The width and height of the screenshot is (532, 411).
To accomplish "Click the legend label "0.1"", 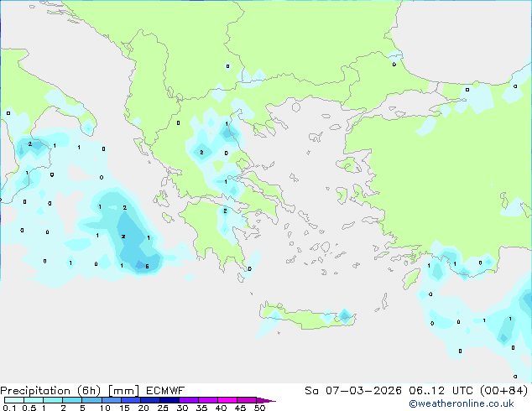I will pos(9,408).
